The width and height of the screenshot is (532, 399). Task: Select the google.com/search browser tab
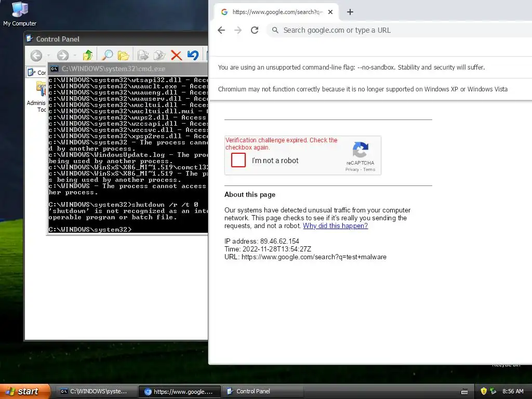click(x=276, y=12)
